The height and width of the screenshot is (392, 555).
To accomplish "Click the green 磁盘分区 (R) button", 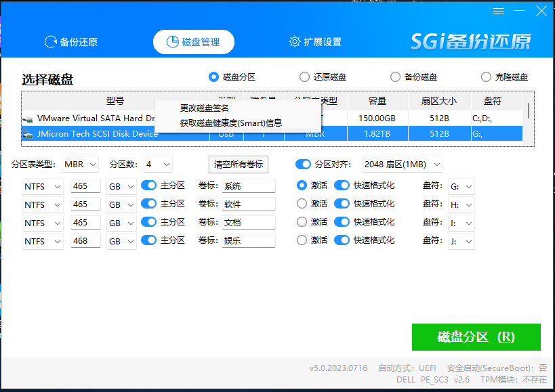I will tap(476, 337).
